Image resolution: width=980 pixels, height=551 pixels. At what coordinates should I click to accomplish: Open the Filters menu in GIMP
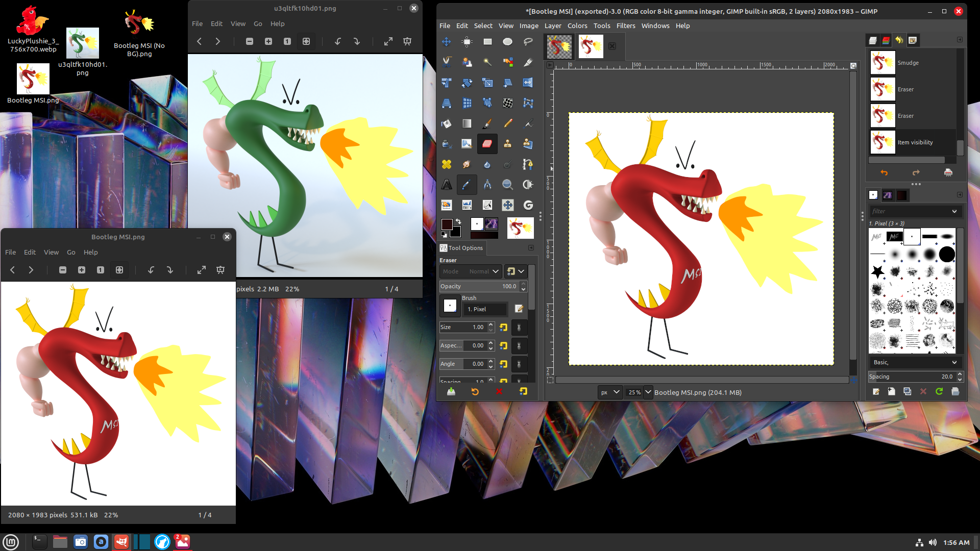[625, 26]
